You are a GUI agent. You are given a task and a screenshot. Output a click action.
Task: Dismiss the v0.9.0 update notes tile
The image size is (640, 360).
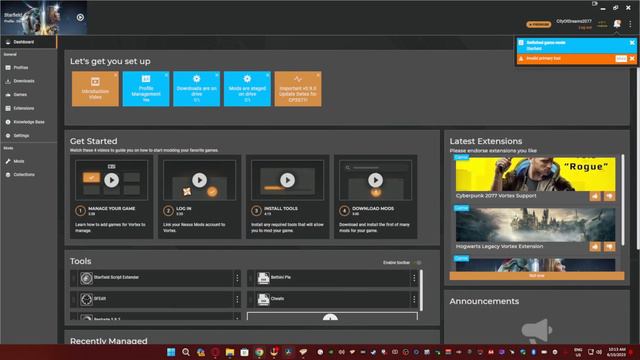[x=318, y=75]
